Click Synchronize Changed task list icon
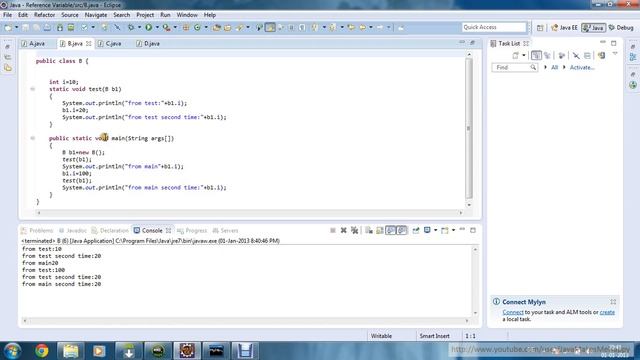 601,56
